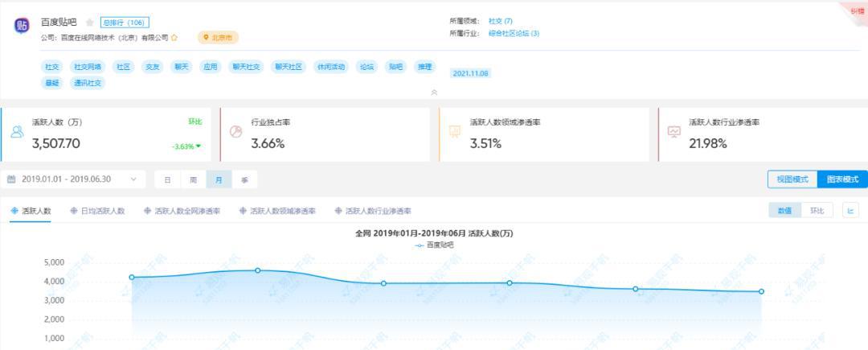This screenshot has height=350, width=868.
Task: Click the 活跃人数领域渗透率 presentation icon
Action: pyautogui.click(x=455, y=132)
